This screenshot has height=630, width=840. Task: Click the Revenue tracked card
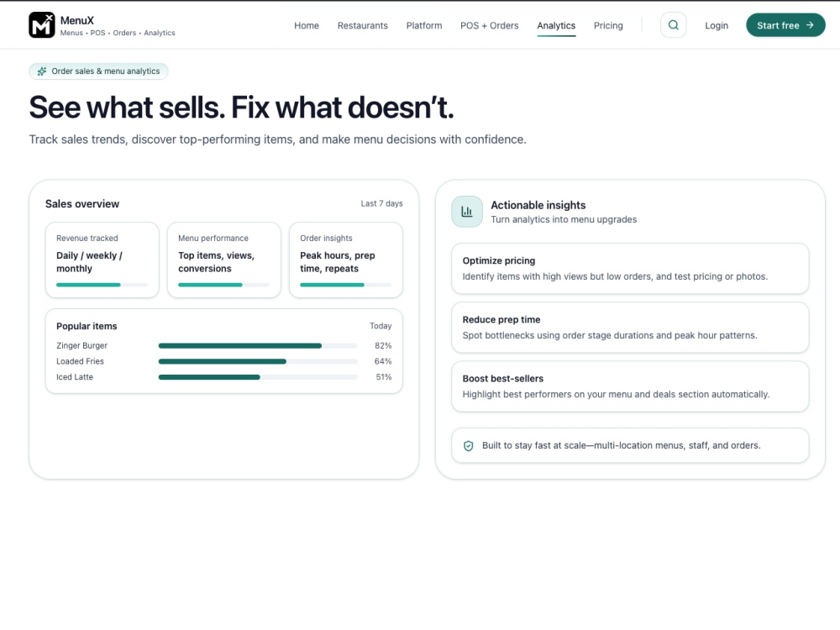(x=102, y=260)
